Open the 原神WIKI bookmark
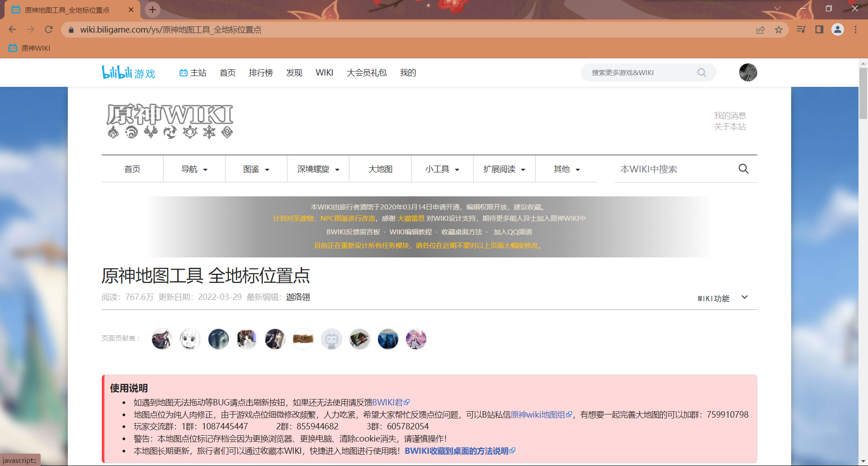This screenshot has width=868, height=466. point(29,48)
